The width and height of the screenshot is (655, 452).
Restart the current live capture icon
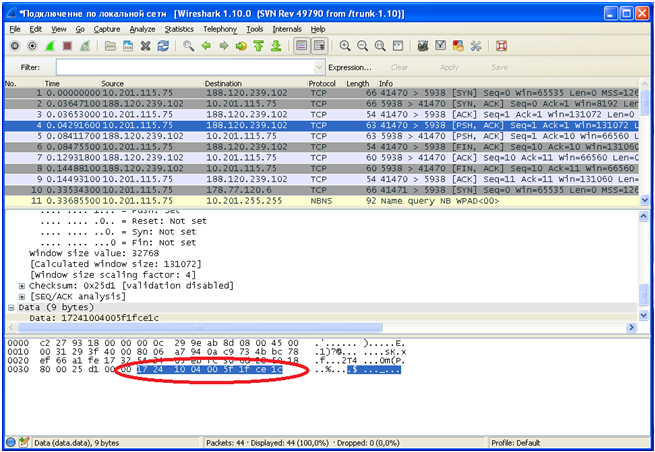coord(85,46)
